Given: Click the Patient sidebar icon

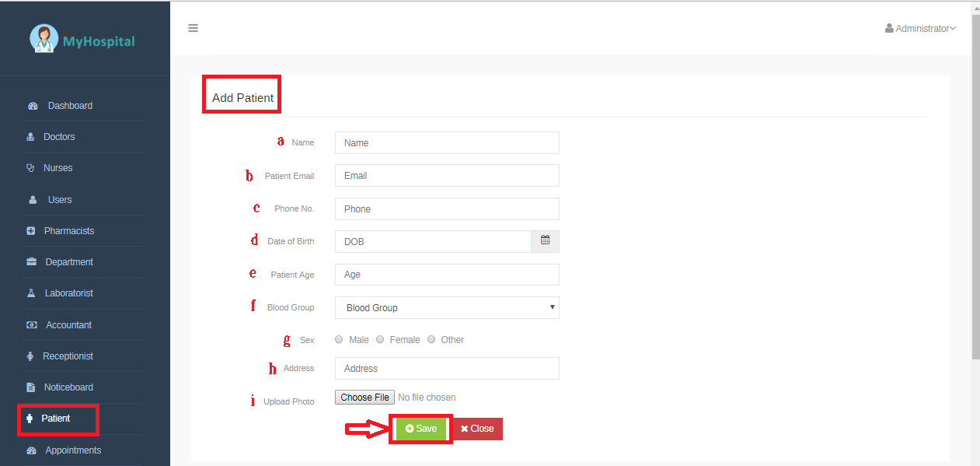Looking at the screenshot, I should pos(30,419).
